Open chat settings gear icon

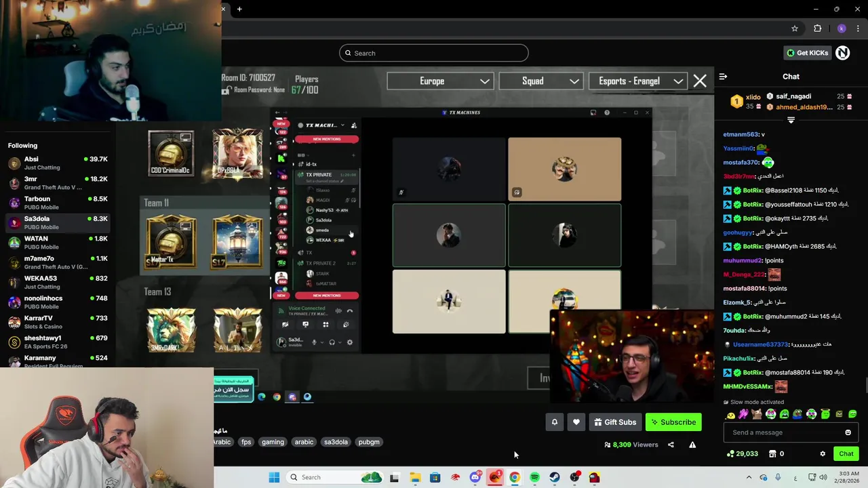pos(823,454)
